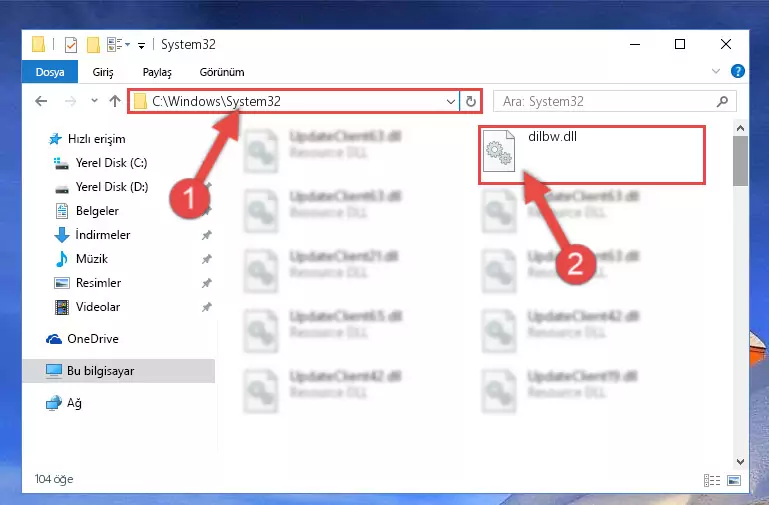This screenshot has height=505, width=769.
Task: Click the New folder quick access icon
Action: point(93,45)
